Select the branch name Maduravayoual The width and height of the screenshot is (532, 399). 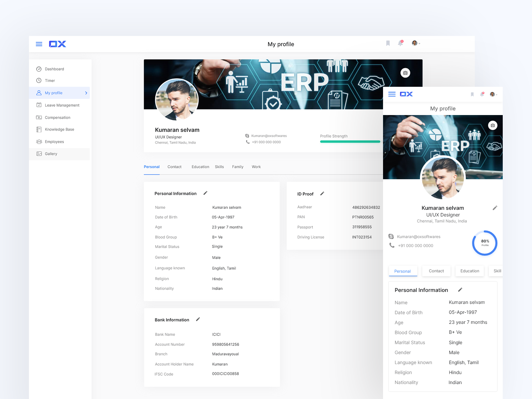tap(225, 354)
